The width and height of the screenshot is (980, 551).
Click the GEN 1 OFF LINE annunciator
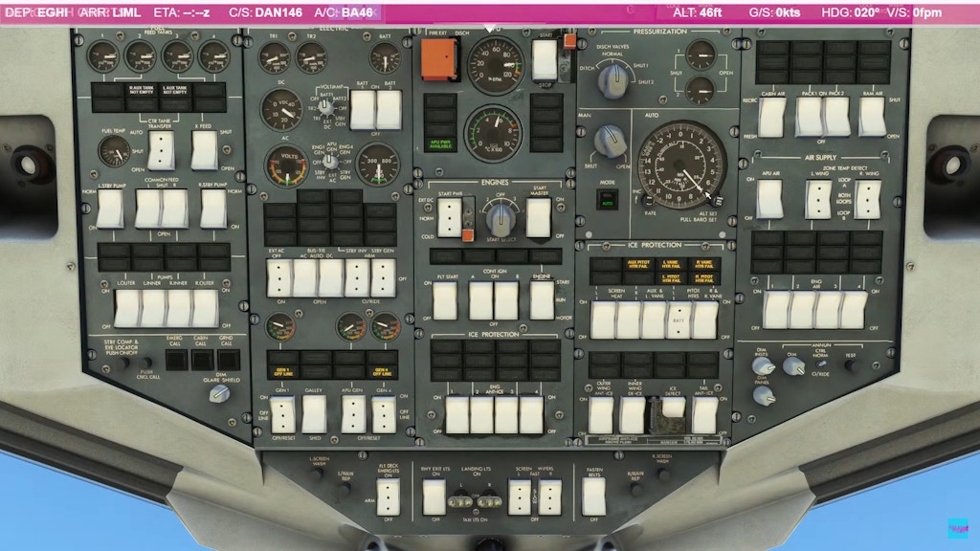[x=279, y=371]
